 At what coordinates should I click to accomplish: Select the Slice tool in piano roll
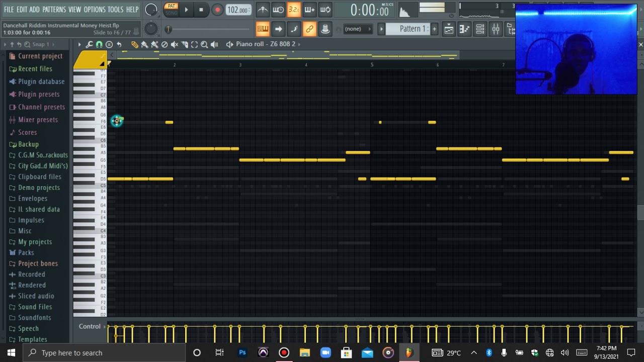tap(185, 44)
